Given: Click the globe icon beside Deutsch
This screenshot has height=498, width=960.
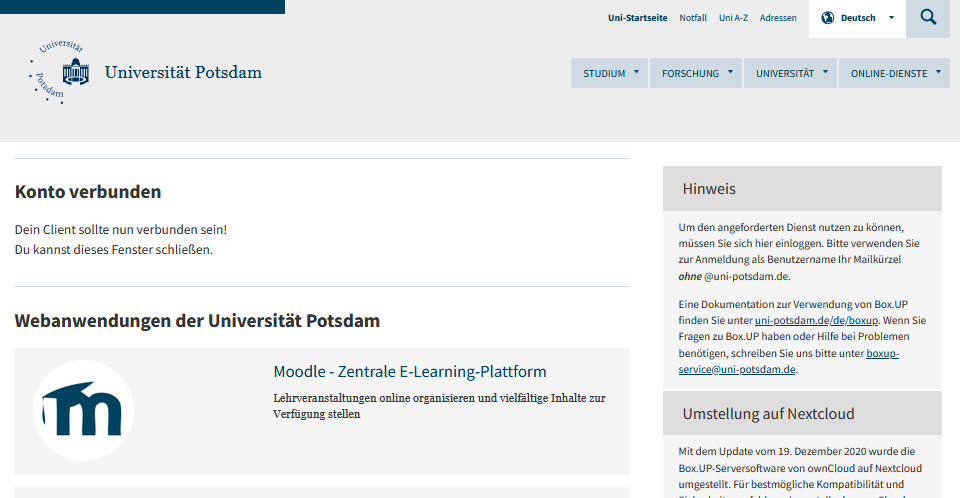Looking at the screenshot, I should 827,18.
